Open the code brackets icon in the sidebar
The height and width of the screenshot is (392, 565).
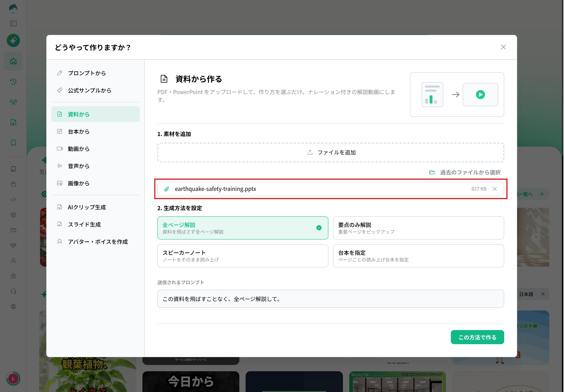(x=13, y=200)
